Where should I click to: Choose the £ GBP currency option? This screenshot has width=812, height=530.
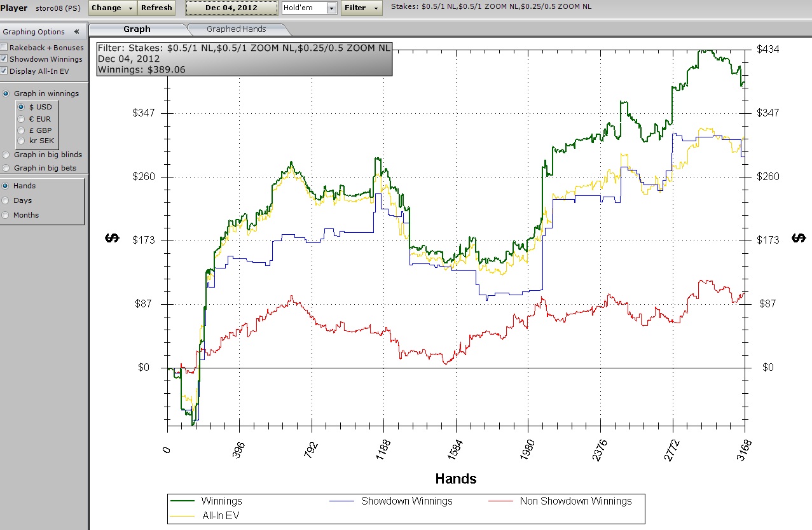click(22, 130)
